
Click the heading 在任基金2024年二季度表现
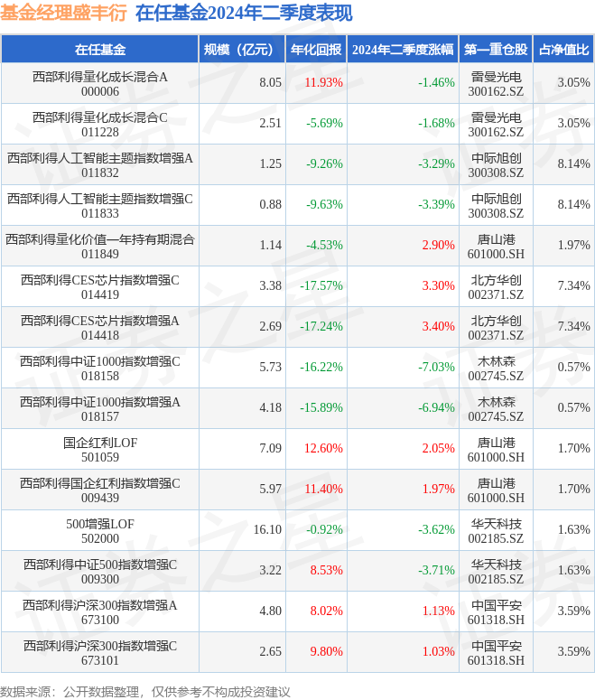click(x=244, y=13)
